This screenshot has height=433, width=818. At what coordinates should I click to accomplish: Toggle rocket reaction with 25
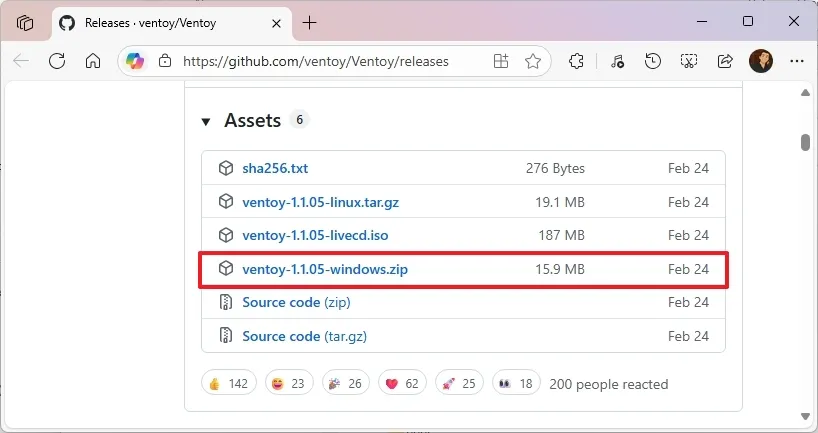(x=459, y=382)
